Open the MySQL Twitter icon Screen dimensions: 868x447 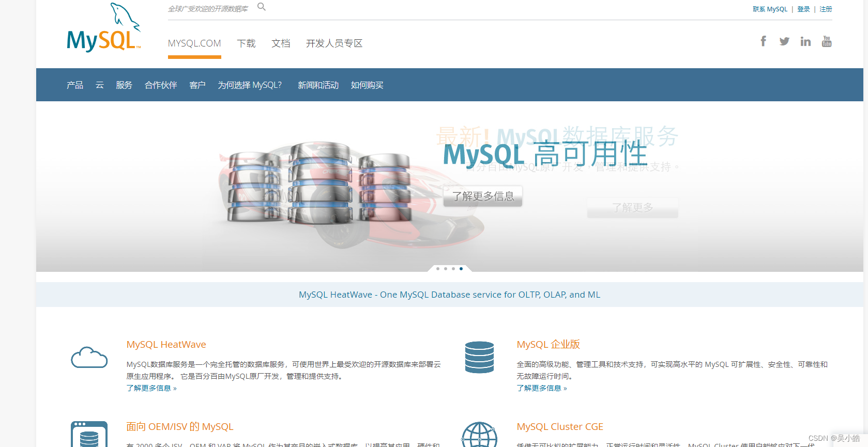(x=784, y=41)
